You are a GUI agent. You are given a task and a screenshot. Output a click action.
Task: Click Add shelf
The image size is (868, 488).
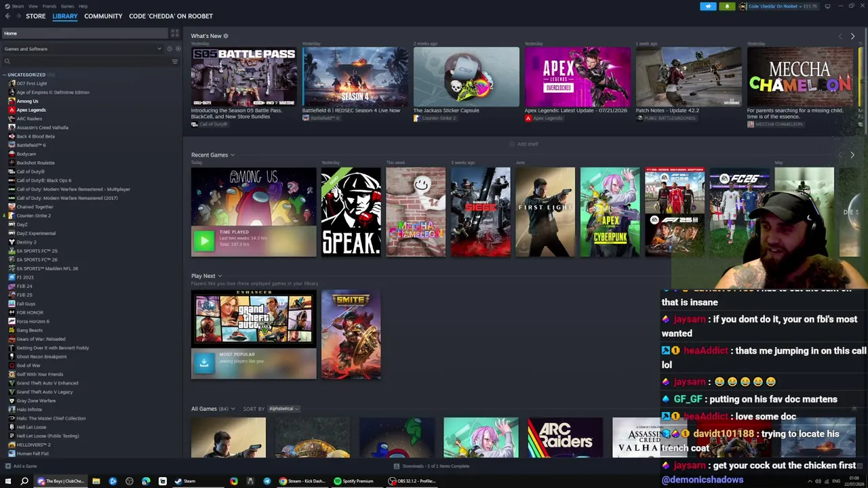(x=524, y=144)
